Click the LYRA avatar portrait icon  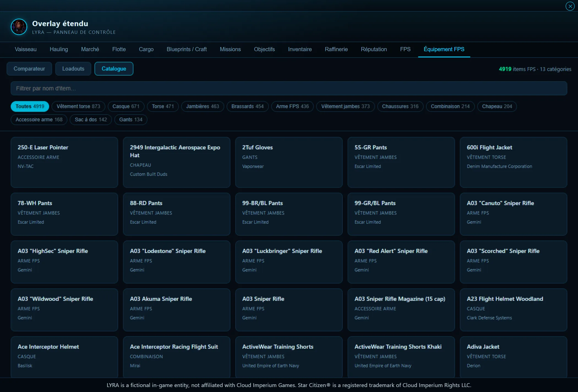(x=19, y=27)
